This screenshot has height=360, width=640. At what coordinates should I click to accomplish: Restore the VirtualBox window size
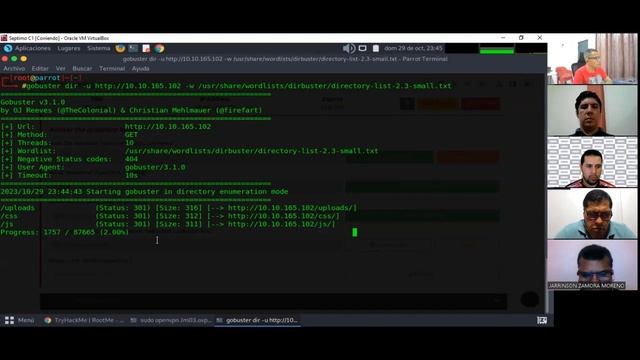pyautogui.click(x=521, y=38)
